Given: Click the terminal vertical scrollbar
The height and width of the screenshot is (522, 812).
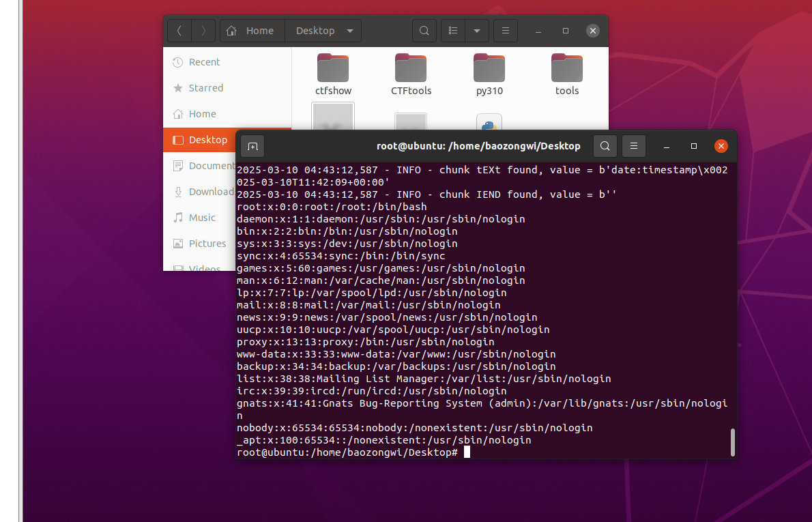Looking at the screenshot, I should click(733, 442).
